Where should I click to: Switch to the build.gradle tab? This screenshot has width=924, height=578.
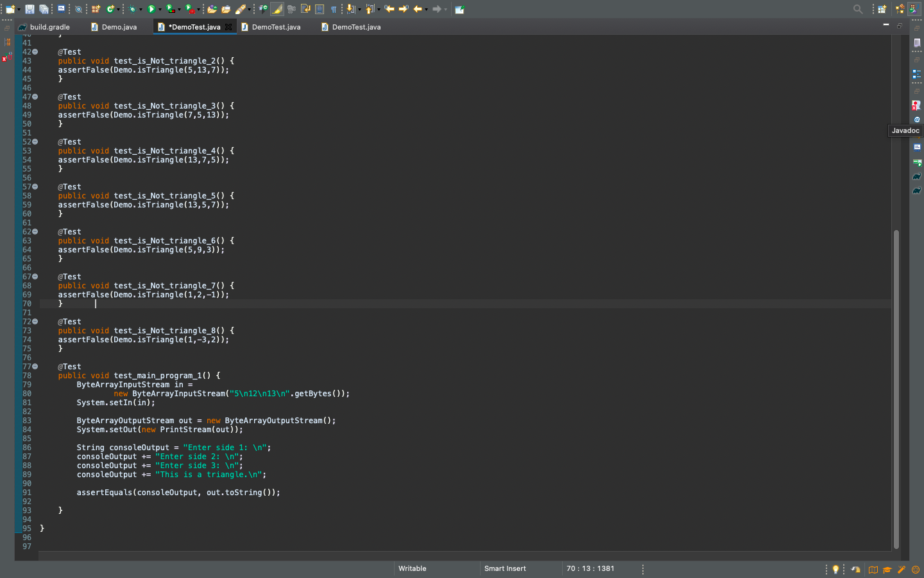click(x=49, y=27)
